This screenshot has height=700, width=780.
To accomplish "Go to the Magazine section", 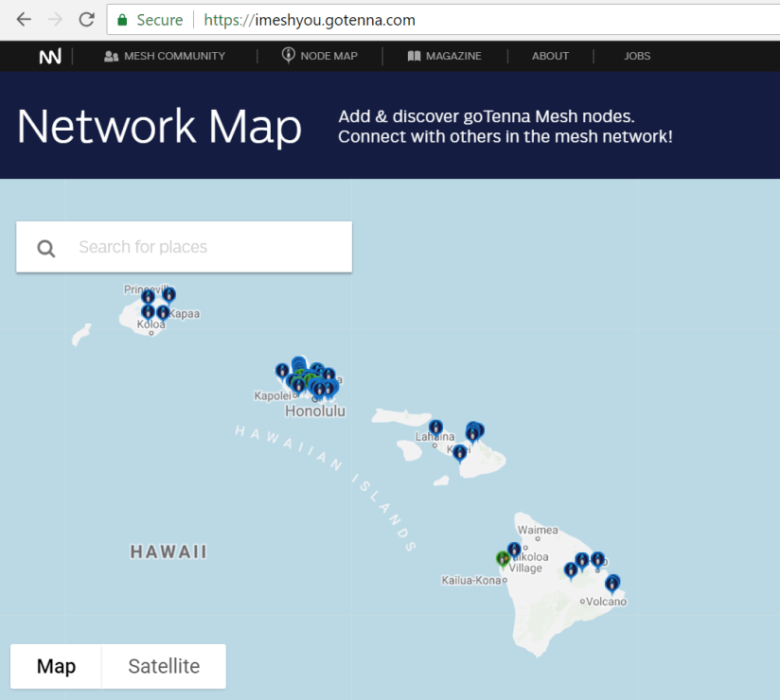I will point(444,57).
